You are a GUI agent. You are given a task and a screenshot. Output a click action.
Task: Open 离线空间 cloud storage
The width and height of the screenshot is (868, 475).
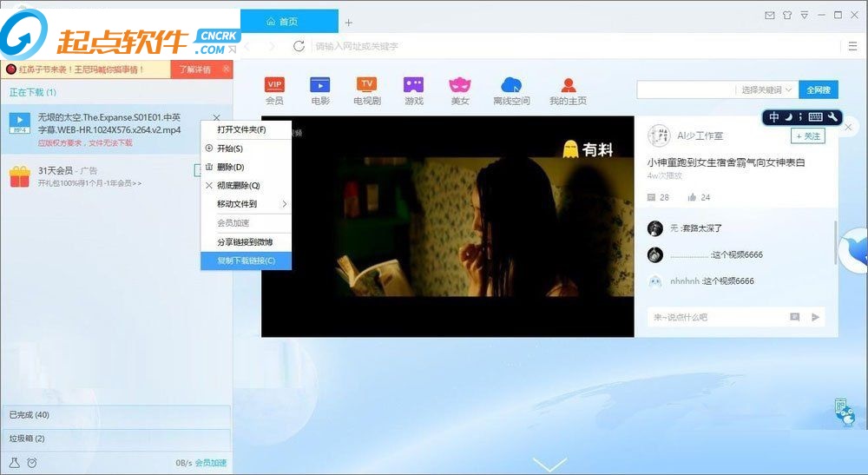(x=511, y=91)
